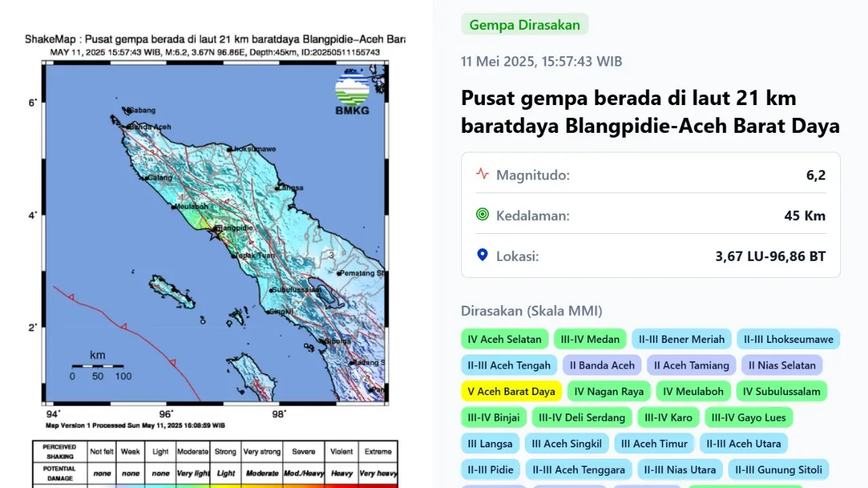Pick the III-IV Binjai chip
This screenshot has width=868, height=488.
pyautogui.click(x=494, y=418)
